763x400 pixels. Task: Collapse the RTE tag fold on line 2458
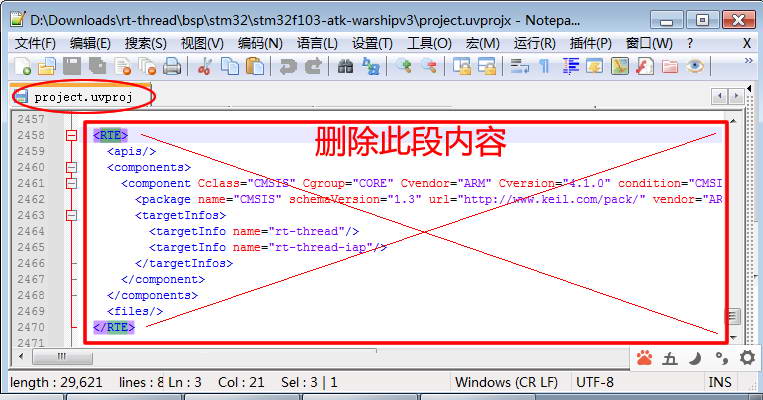tap(71, 135)
